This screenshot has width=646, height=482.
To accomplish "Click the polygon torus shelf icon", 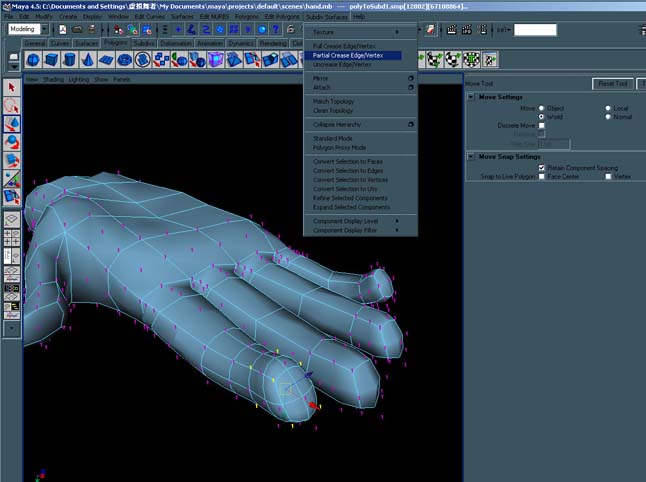I will (x=124, y=61).
